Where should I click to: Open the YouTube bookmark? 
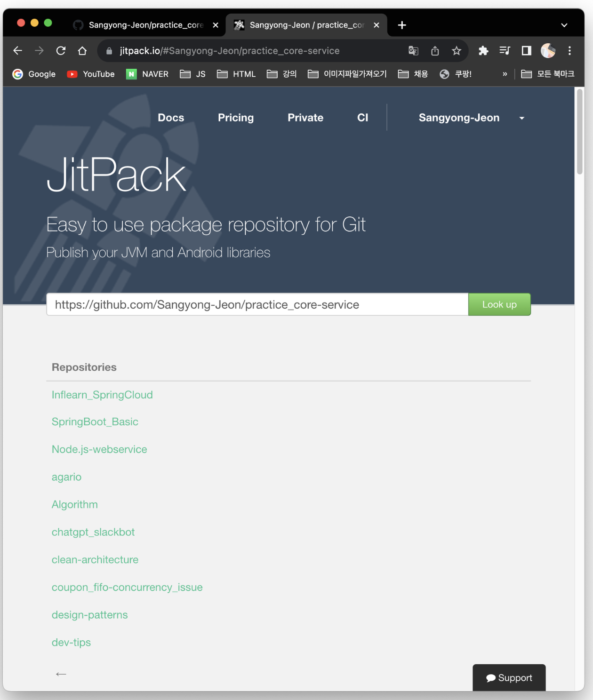(91, 74)
